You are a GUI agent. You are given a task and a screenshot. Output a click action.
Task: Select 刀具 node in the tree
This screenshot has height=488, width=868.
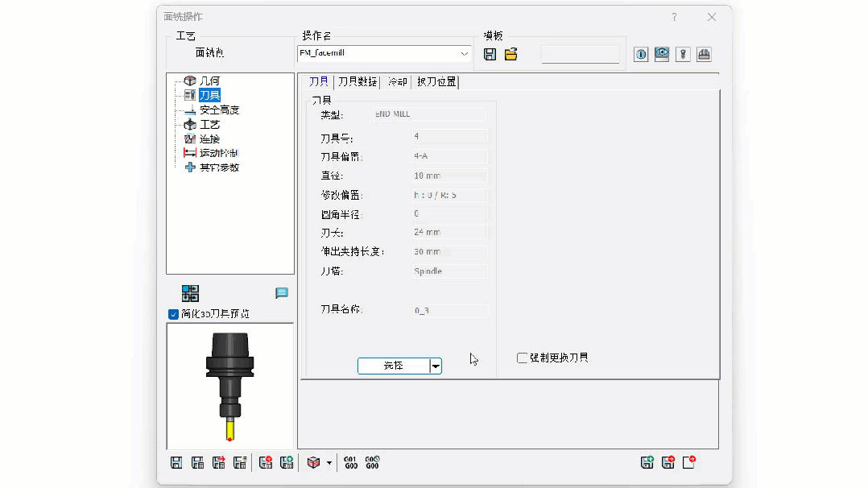pos(210,95)
